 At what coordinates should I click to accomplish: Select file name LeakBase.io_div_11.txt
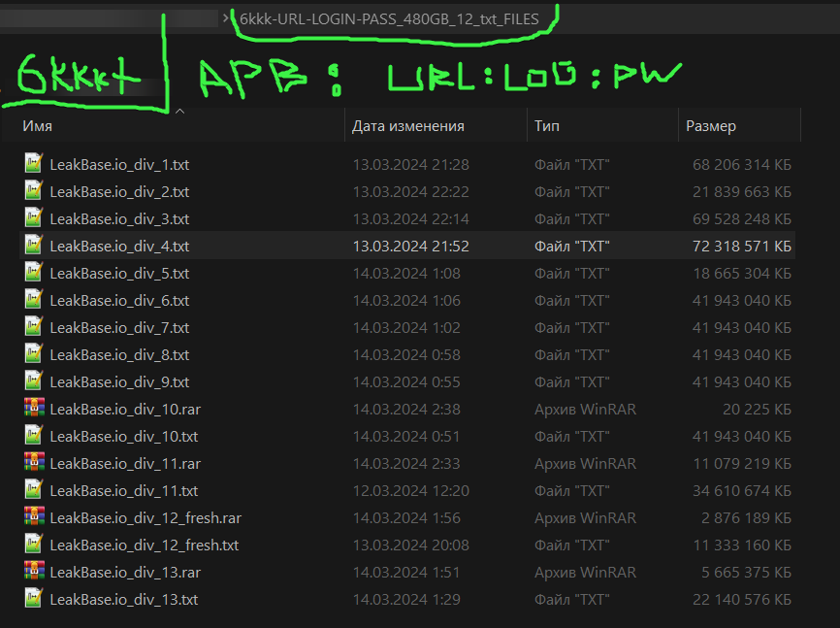point(124,491)
